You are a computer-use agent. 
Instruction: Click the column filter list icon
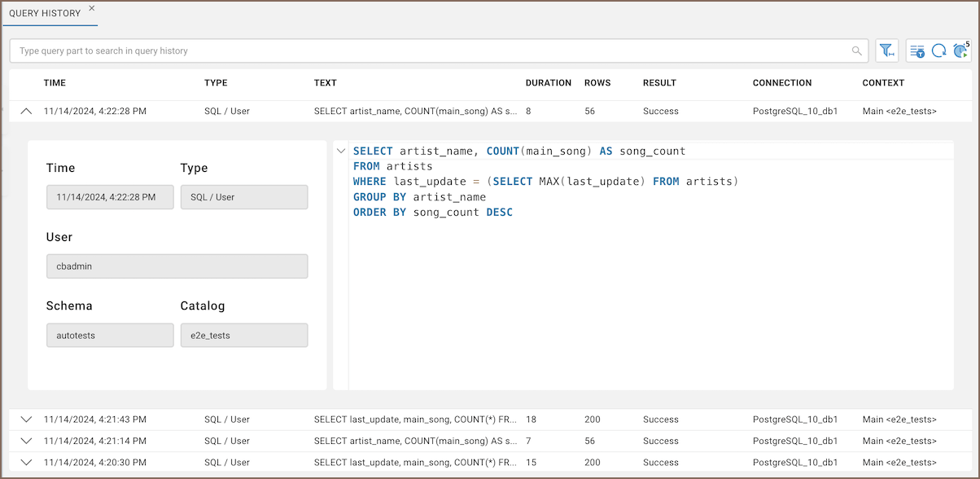917,51
